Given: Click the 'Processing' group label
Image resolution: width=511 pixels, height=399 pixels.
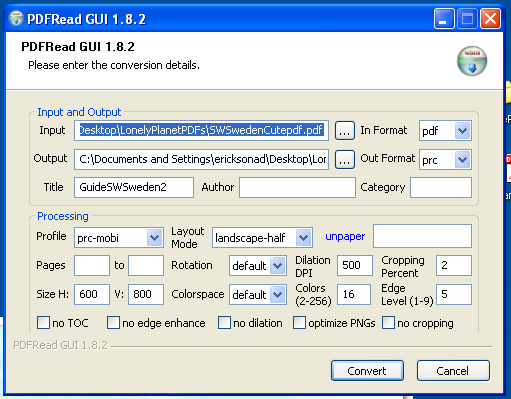Looking at the screenshot, I should [63, 216].
